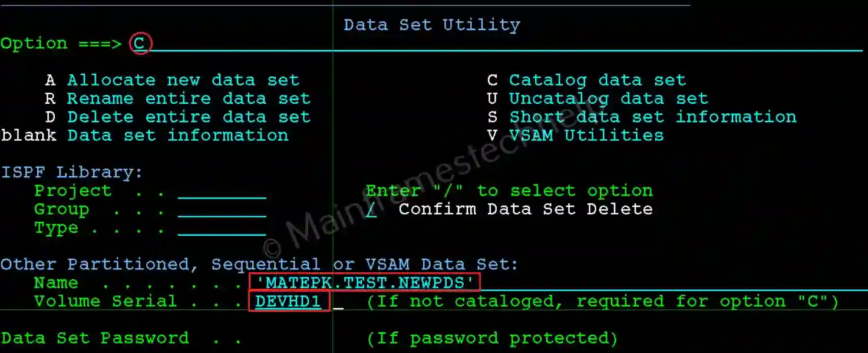Click the Volume Serial field showing DEVHD1
The image size is (868, 353).
288,301
